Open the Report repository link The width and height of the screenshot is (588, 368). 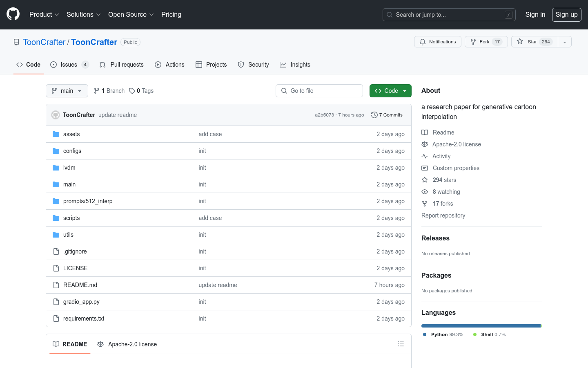pos(443,215)
